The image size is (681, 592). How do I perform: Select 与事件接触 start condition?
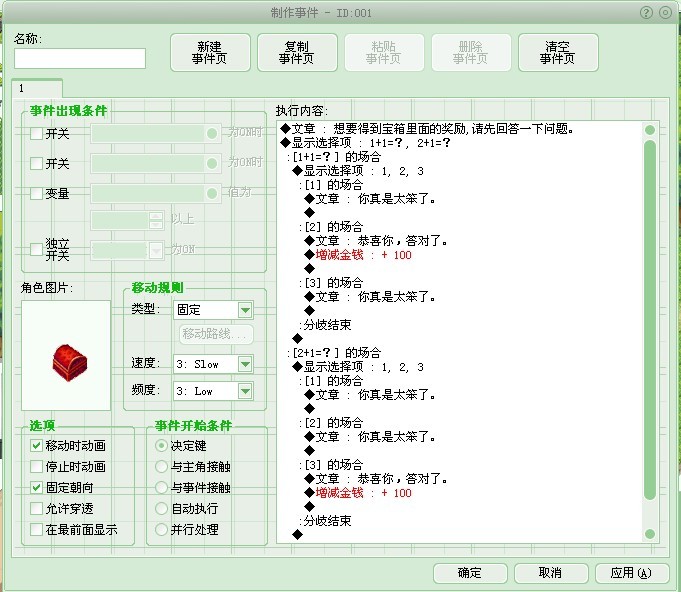coord(161,487)
